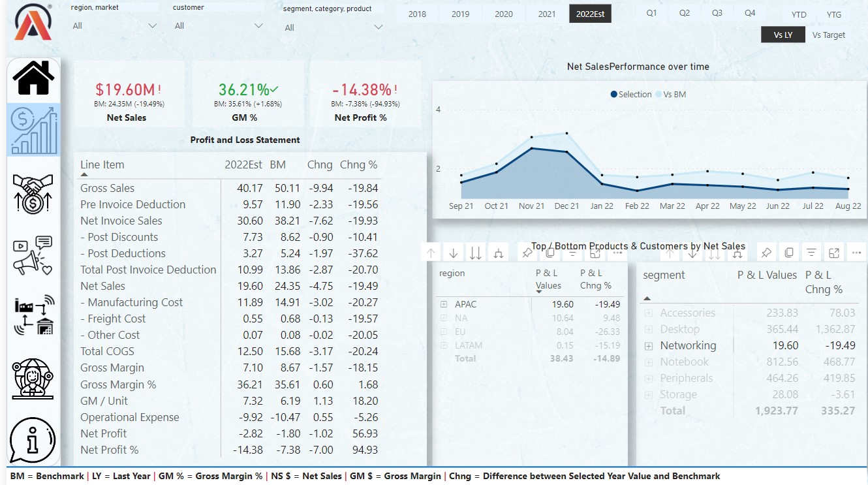Open the marketing megaphone page icon
This screenshot has width=868, height=485.
33,255
